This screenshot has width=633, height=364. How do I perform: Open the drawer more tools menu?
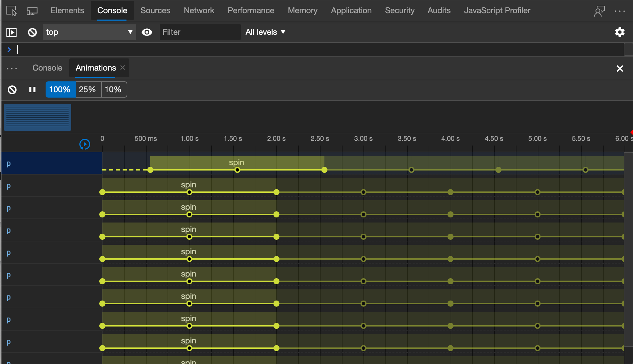pos(12,68)
